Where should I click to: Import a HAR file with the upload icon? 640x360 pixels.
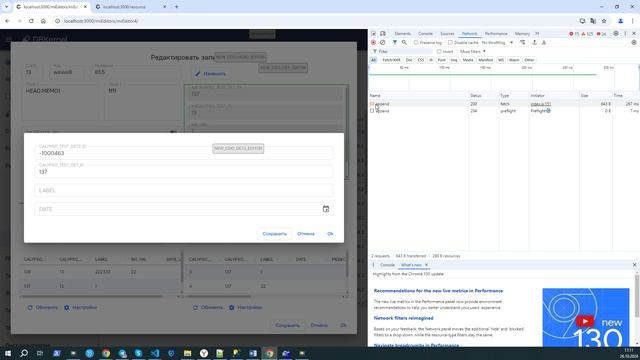tap(534, 42)
